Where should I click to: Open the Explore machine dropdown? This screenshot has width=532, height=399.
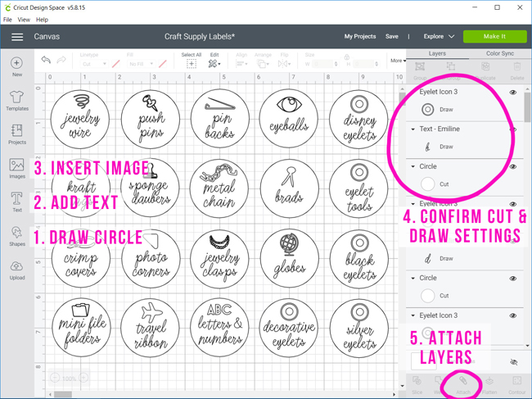tap(439, 36)
